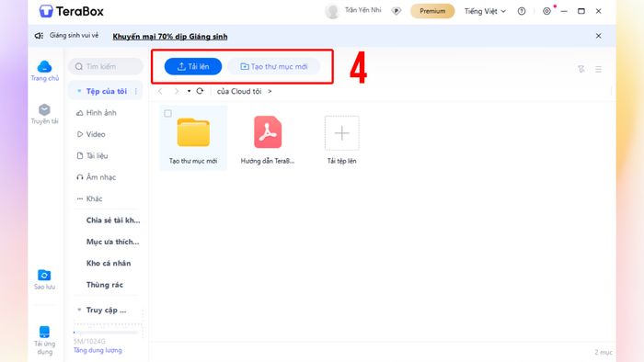Click the 2 mục status text

click(603, 352)
